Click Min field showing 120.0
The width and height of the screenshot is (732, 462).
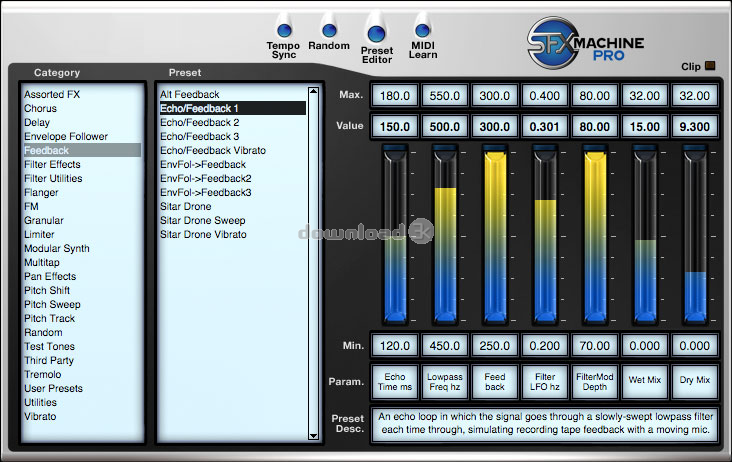point(395,346)
